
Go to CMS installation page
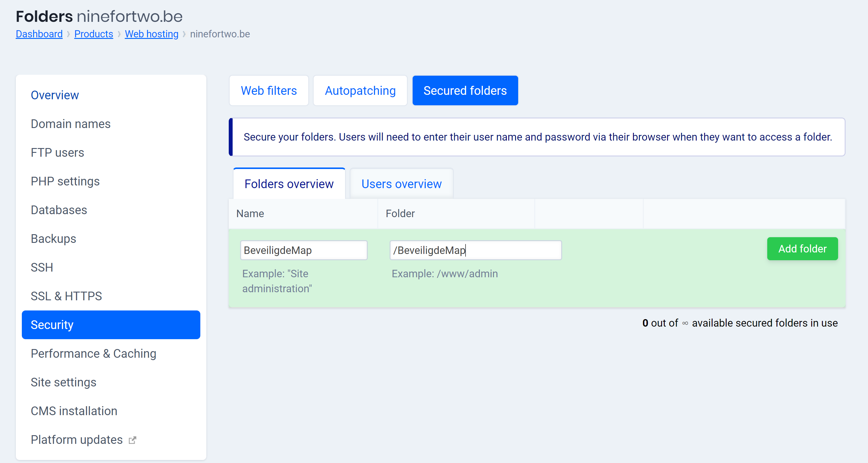click(x=74, y=411)
